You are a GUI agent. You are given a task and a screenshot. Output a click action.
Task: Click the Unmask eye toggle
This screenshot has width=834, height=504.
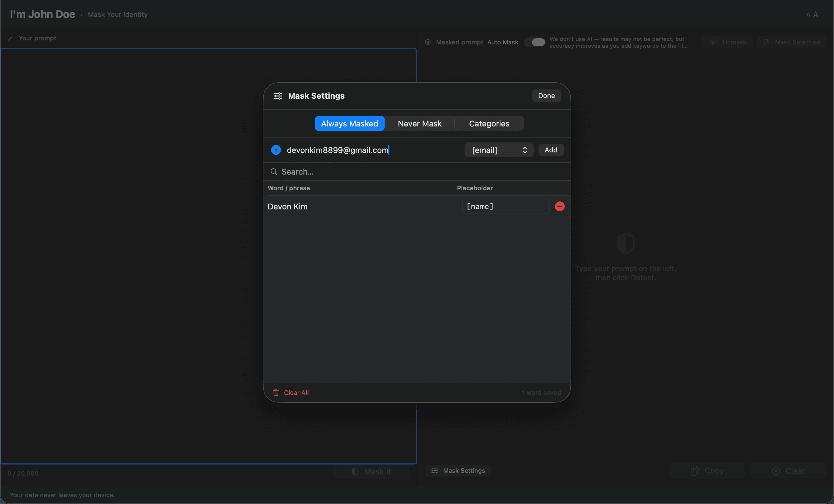713,42
